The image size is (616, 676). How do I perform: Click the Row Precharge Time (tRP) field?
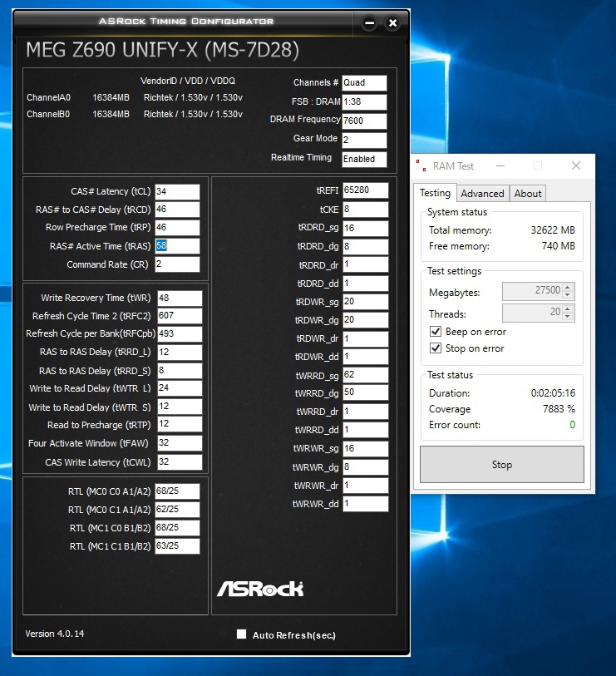coord(177,228)
